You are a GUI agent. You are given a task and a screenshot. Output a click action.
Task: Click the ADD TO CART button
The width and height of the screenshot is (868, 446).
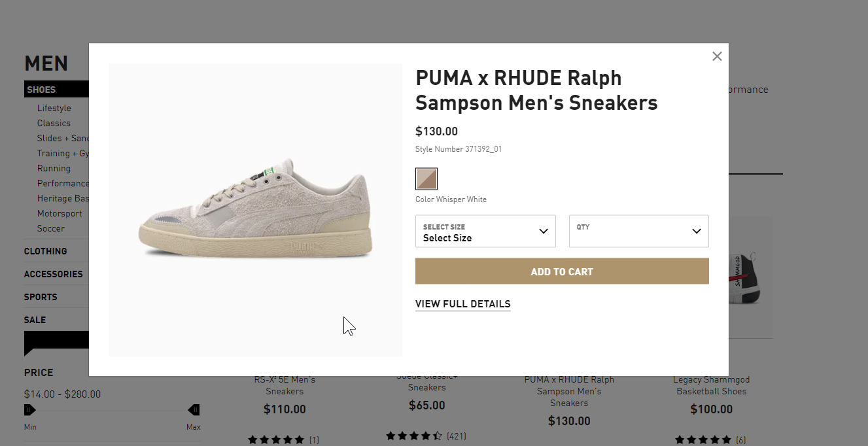[561, 271]
